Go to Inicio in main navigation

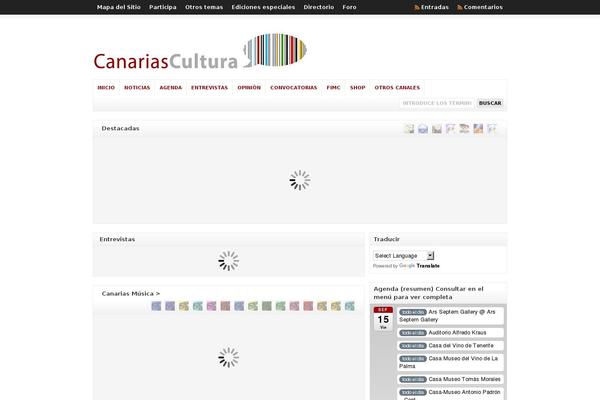(x=106, y=88)
